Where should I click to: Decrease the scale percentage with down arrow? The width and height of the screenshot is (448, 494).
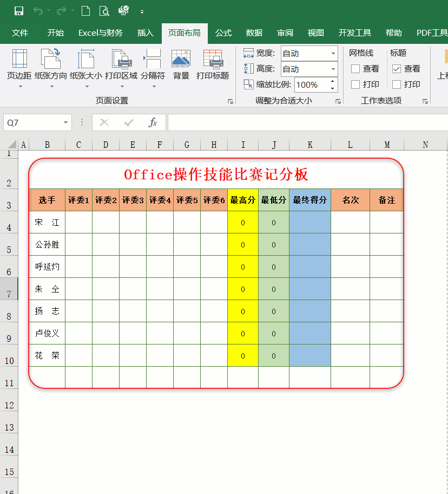click(333, 88)
